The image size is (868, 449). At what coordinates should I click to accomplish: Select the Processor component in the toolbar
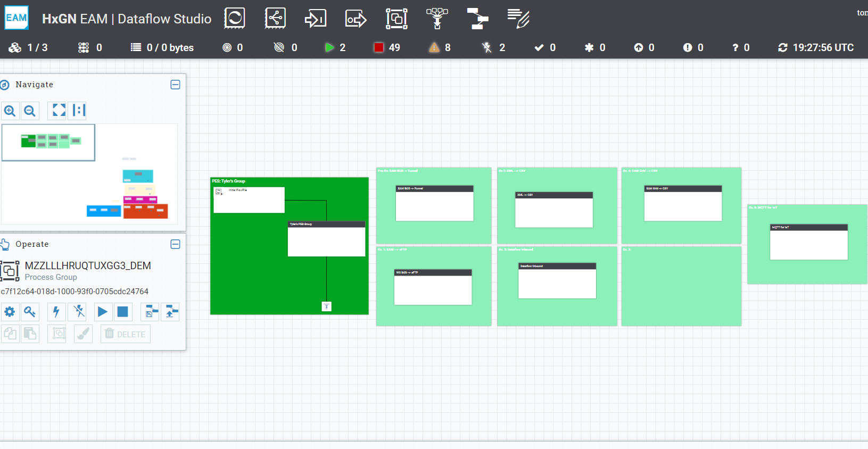click(235, 19)
